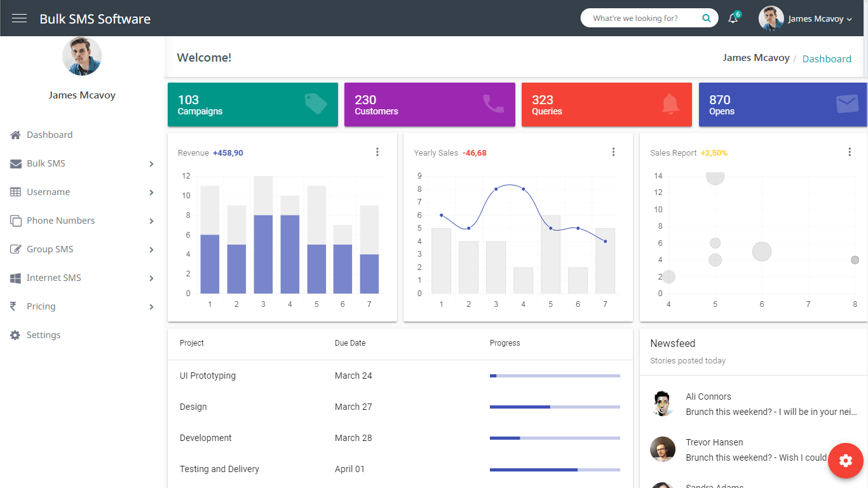Image resolution: width=868 pixels, height=488 pixels.
Task: Open the 103 Campaigns card
Action: [253, 105]
